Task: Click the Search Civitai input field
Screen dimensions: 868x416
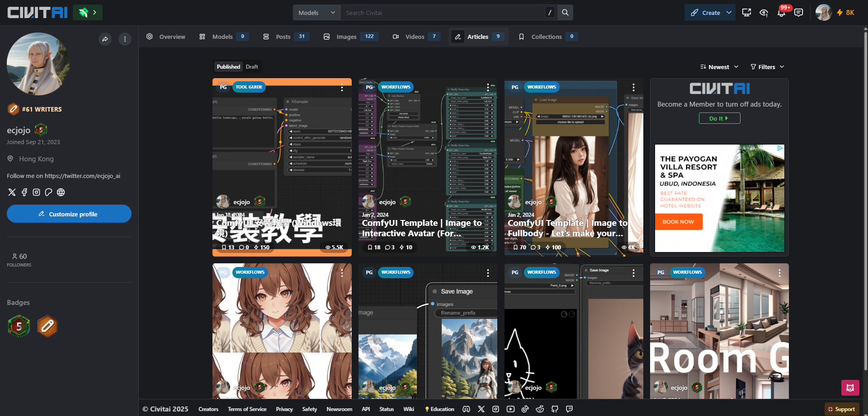Action: coord(443,13)
